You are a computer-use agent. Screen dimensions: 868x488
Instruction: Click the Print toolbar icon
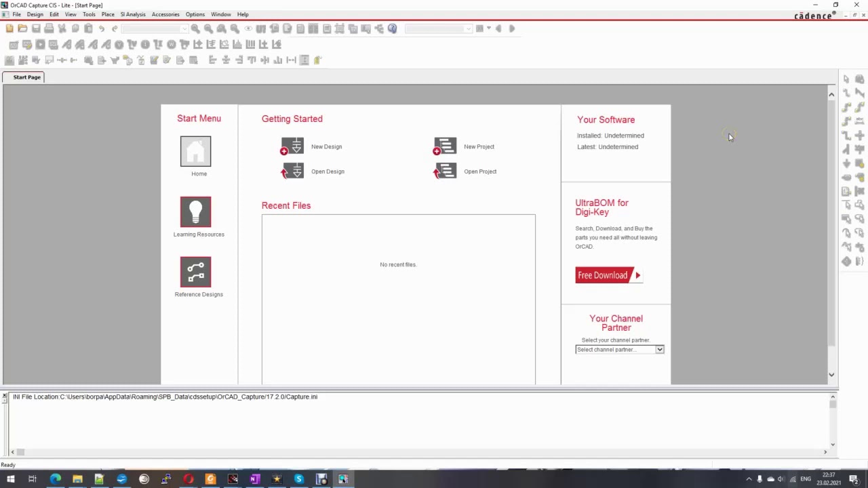click(49, 28)
